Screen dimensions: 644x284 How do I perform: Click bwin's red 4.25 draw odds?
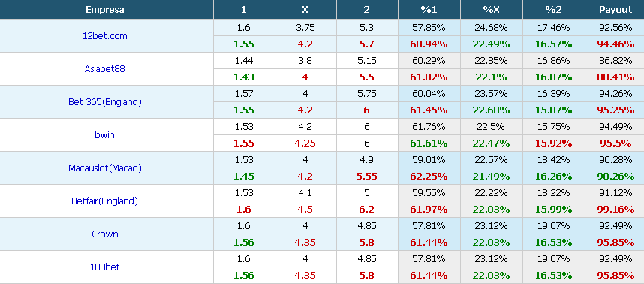tap(305, 143)
